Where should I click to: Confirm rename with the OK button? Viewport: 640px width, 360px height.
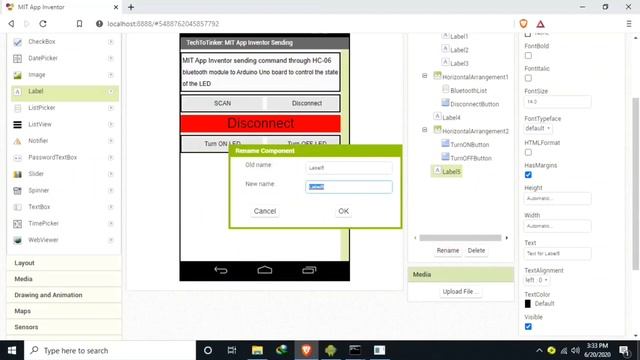tap(344, 211)
